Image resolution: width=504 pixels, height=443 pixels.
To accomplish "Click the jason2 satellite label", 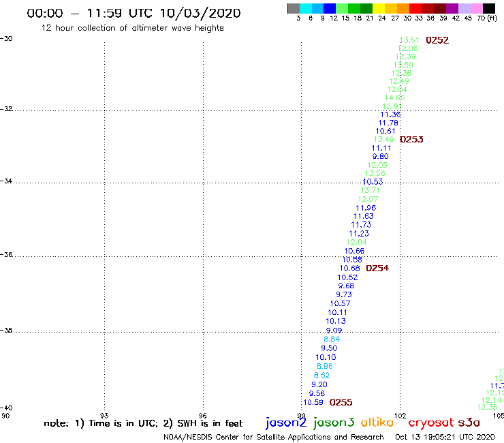I will click(286, 423).
